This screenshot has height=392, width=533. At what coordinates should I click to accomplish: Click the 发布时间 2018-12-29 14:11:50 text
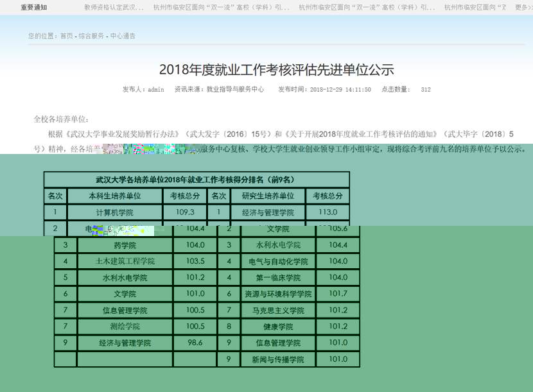(x=325, y=89)
